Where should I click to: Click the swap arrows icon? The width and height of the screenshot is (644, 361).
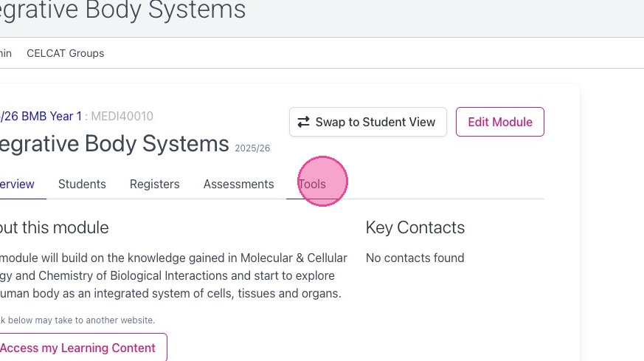coord(303,122)
